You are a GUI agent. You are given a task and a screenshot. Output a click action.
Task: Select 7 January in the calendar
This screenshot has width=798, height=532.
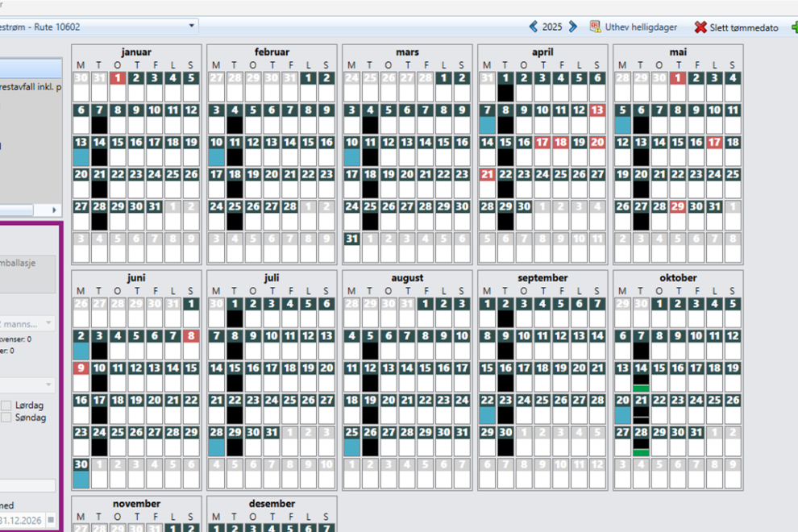coord(99,118)
